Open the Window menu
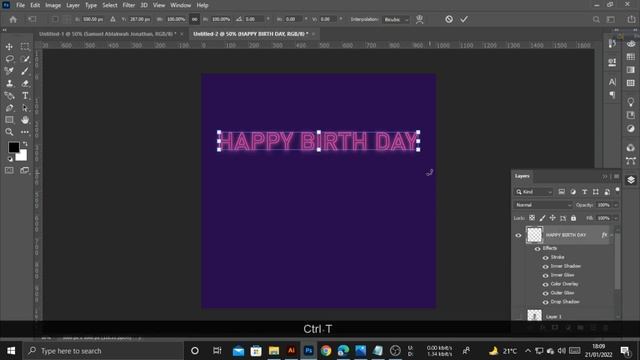 point(181,5)
